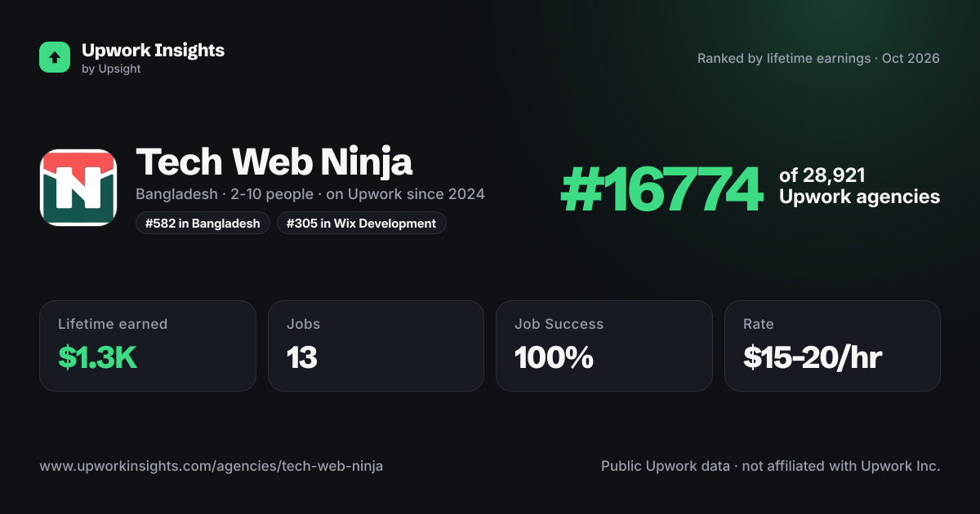Image resolution: width=980 pixels, height=514 pixels.
Task: Open the Jobs 13 stat card
Action: point(376,346)
